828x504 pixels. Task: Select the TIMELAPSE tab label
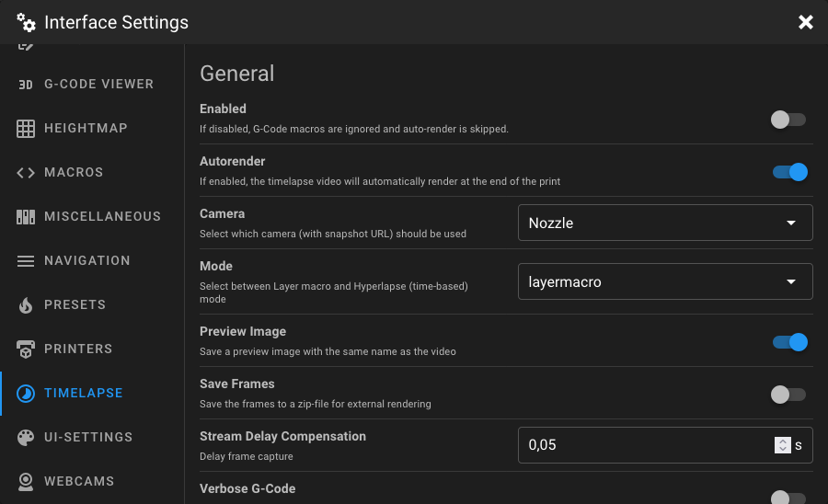click(x=84, y=393)
